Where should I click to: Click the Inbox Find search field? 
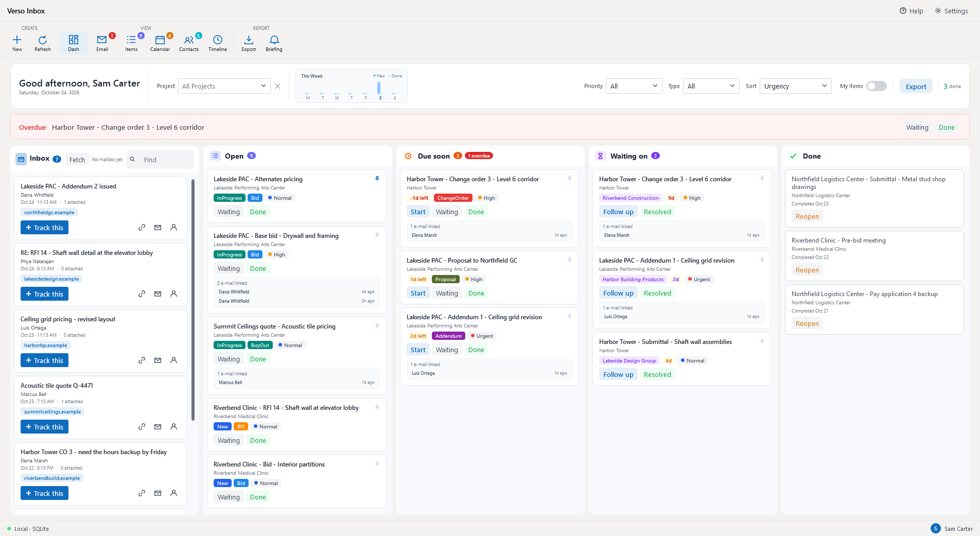pyautogui.click(x=161, y=160)
